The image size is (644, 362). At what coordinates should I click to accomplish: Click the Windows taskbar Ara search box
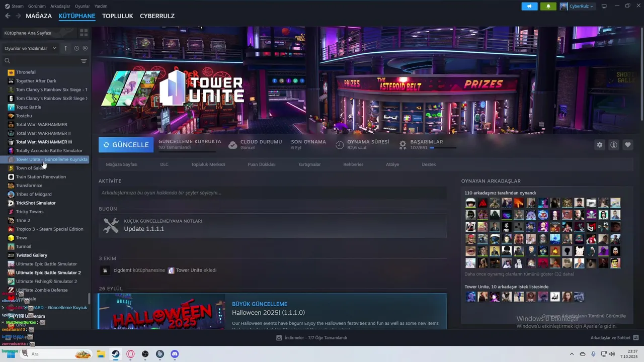pos(56,354)
